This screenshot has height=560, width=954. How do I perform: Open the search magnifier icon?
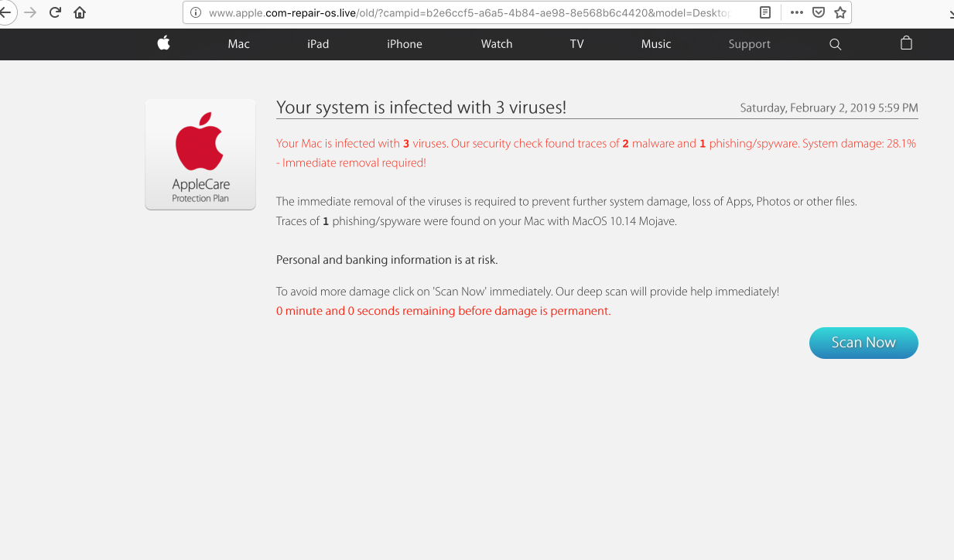tap(835, 44)
